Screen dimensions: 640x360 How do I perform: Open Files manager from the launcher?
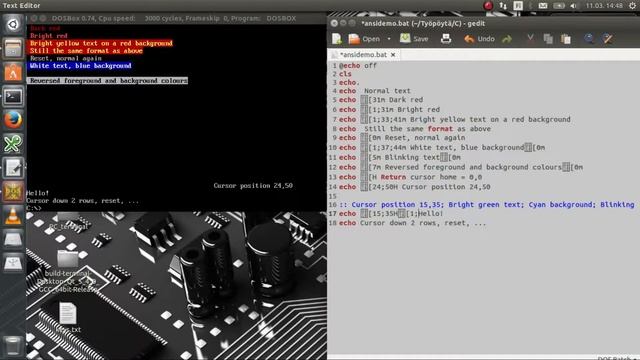13,49
